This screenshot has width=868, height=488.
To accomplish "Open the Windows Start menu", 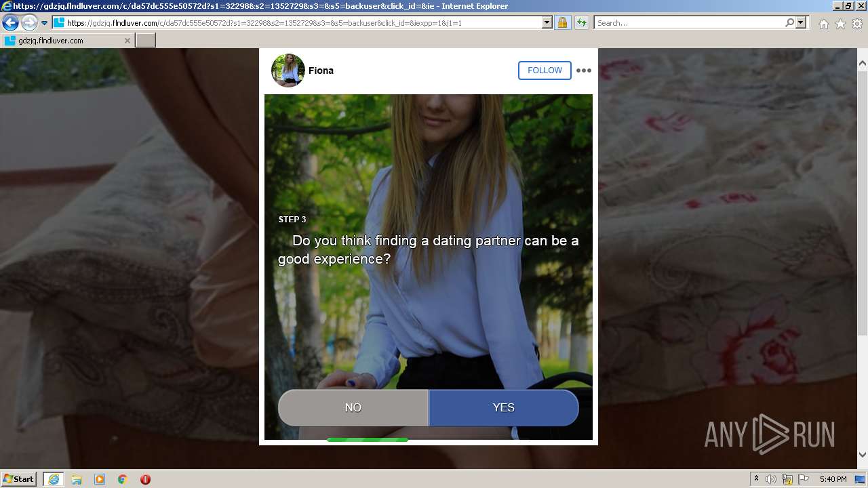I will pyautogui.click(x=19, y=479).
